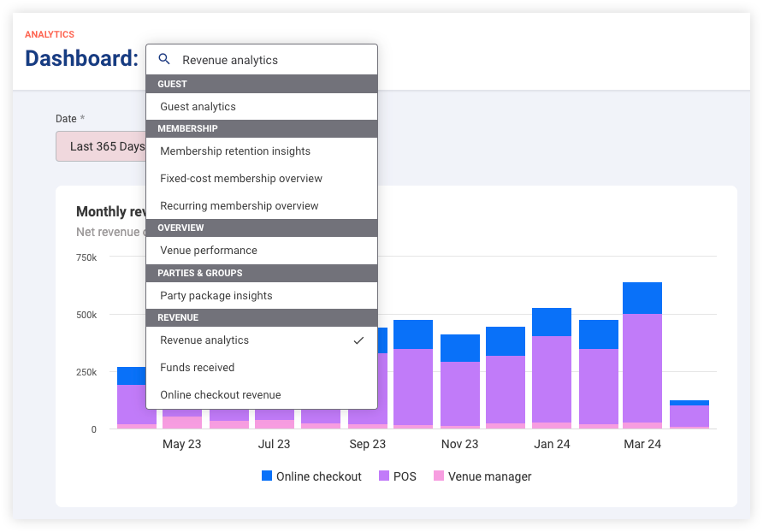Image resolution: width=763 pixels, height=532 pixels.
Task: Toggle Venue manager legend pink square
Action: click(439, 476)
